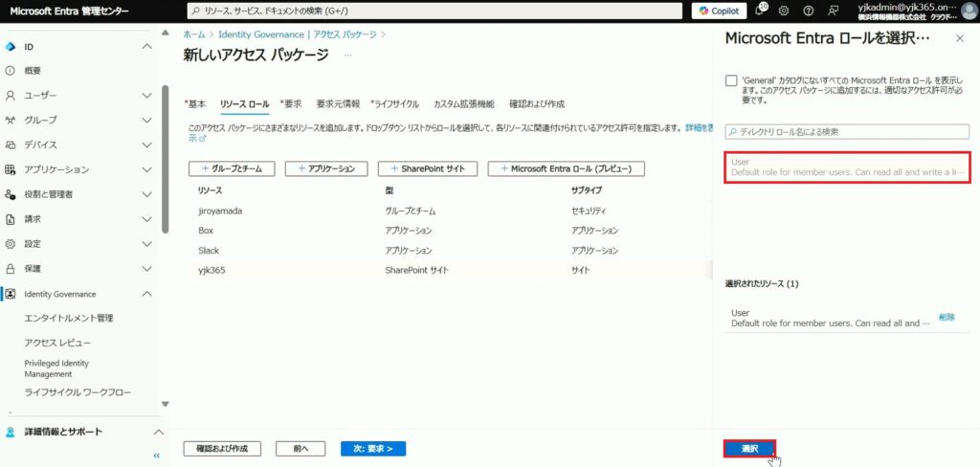Expand the 設定 menu chevron
Viewport: 980px width, 467px height.
click(146, 244)
